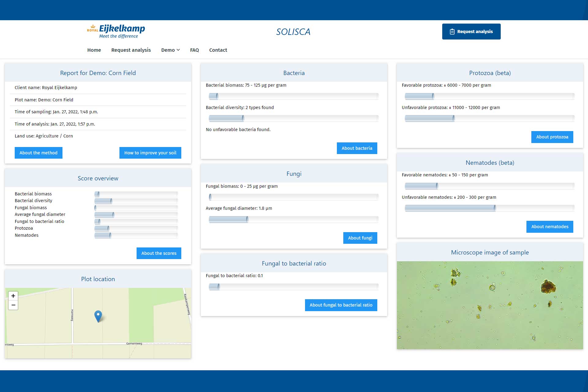This screenshot has width=588, height=392.
Task: Open About fungi information
Action: tap(360, 238)
